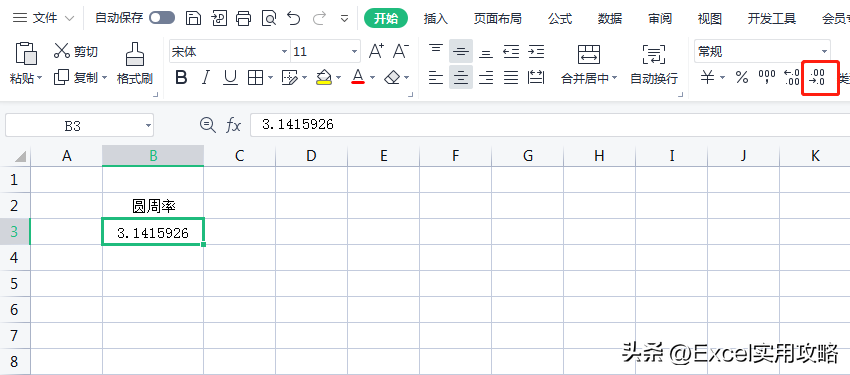Open number format 常规 dropdown
Viewport: 850px width, 375px height.
[825, 52]
